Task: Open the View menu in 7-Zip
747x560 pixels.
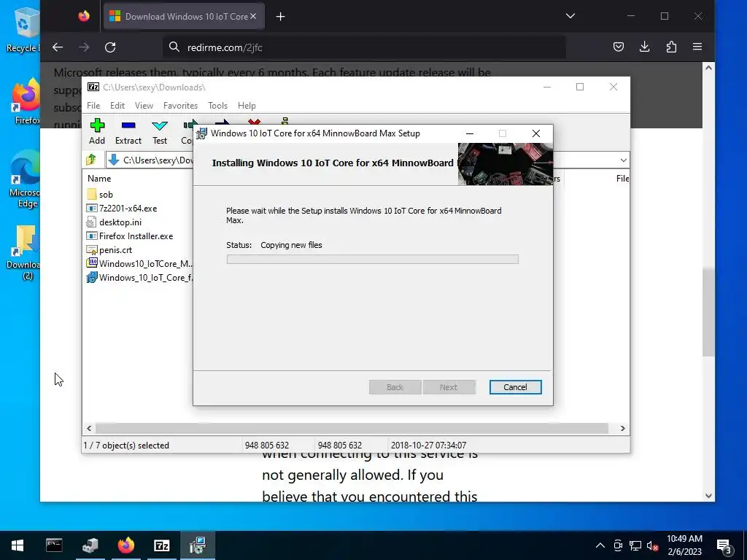Action: pyautogui.click(x=144, y=105)
